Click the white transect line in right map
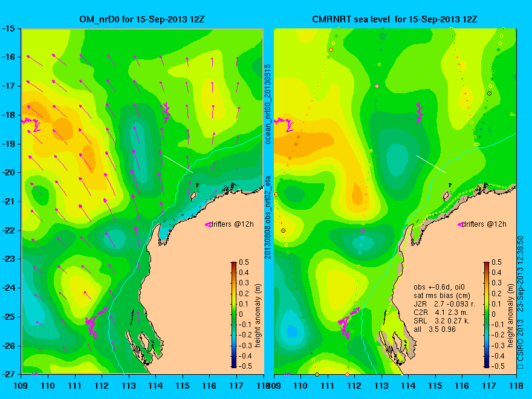 [431, 164]
